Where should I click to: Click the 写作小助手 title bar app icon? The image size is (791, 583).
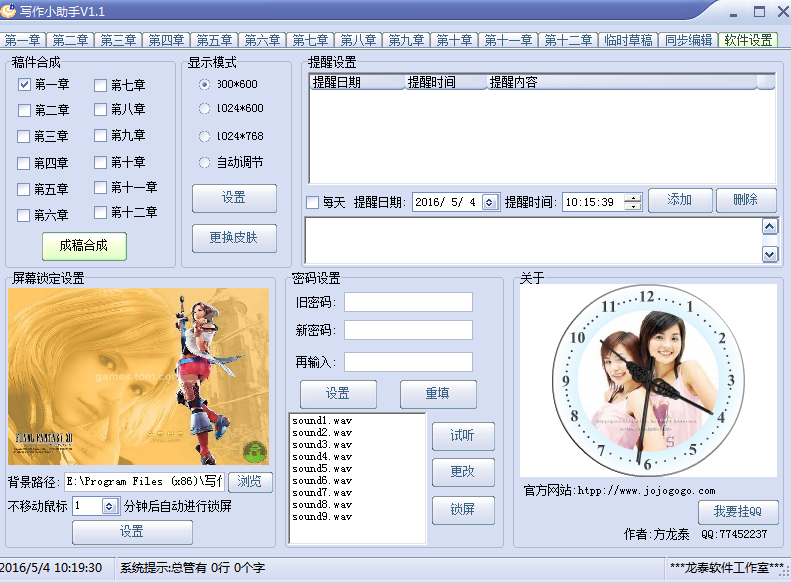click(8, 10)
